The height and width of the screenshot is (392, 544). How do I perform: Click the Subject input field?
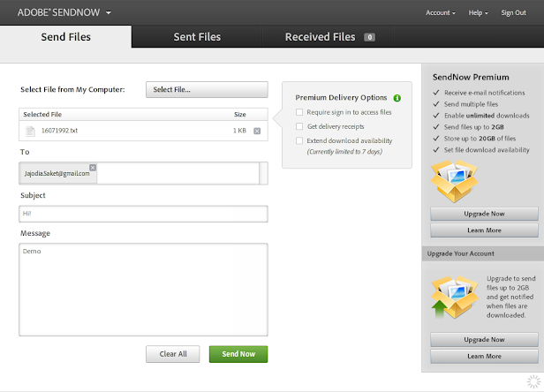click(143, 214)
